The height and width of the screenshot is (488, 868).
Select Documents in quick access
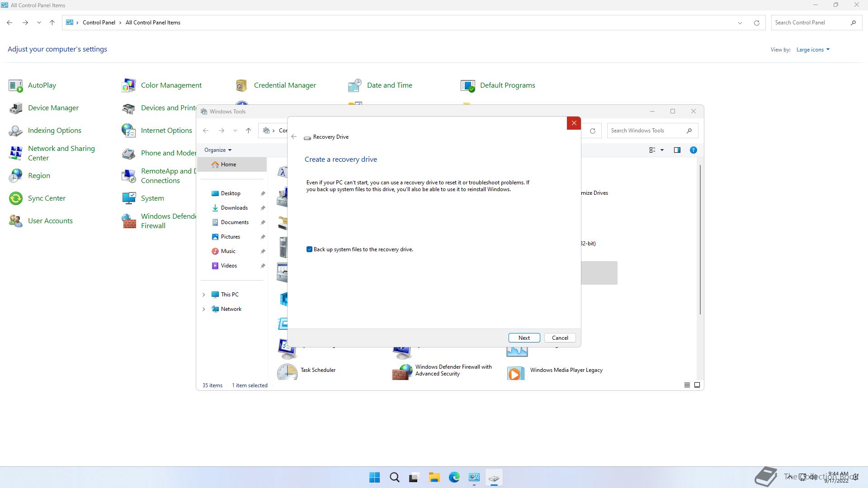click(x=235, y=222)
